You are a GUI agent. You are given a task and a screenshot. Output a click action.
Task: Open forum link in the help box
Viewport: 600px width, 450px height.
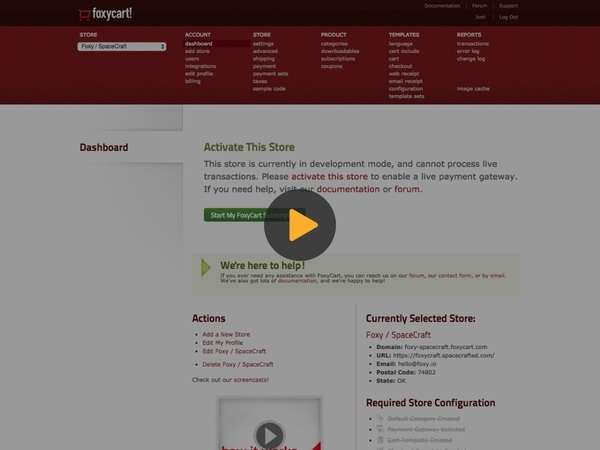[x=416, y=276]
